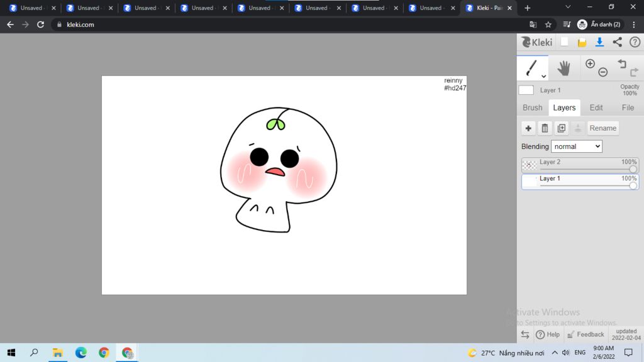Select the Hand pan tool

point(563,68)
